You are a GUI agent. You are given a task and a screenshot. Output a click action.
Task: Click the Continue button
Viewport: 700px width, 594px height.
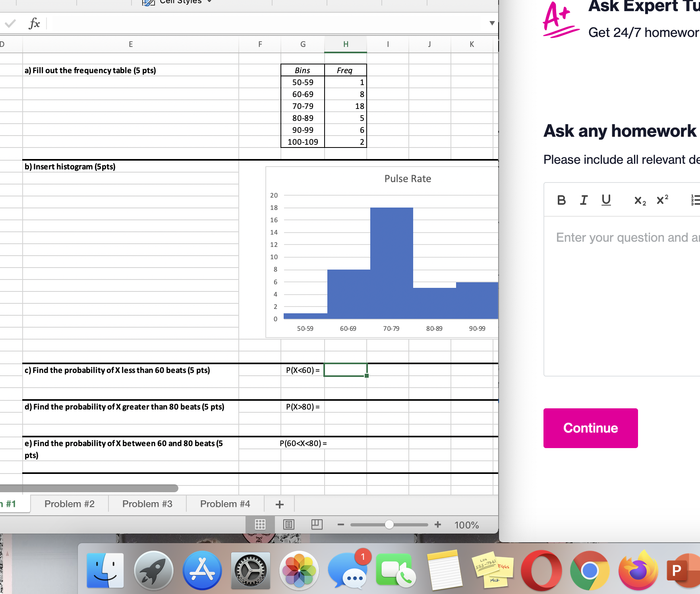coord(590,428)
